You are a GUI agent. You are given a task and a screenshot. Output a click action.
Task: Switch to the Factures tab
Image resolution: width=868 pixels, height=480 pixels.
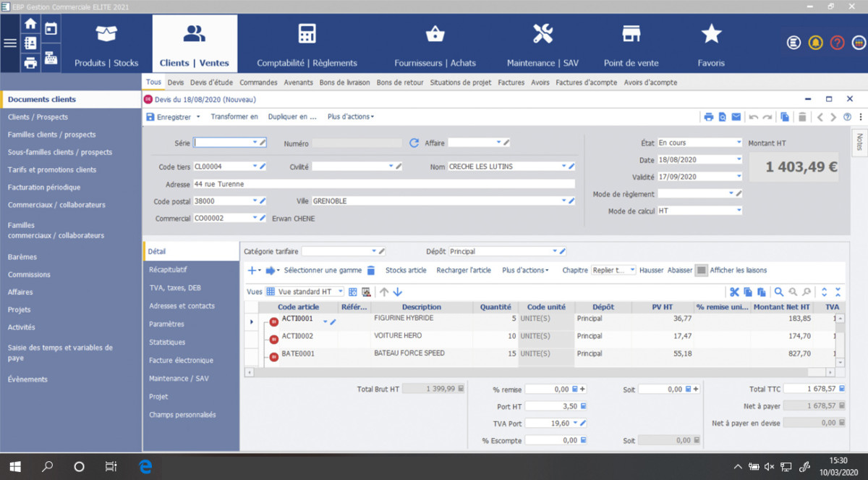[x=511, y=83]
